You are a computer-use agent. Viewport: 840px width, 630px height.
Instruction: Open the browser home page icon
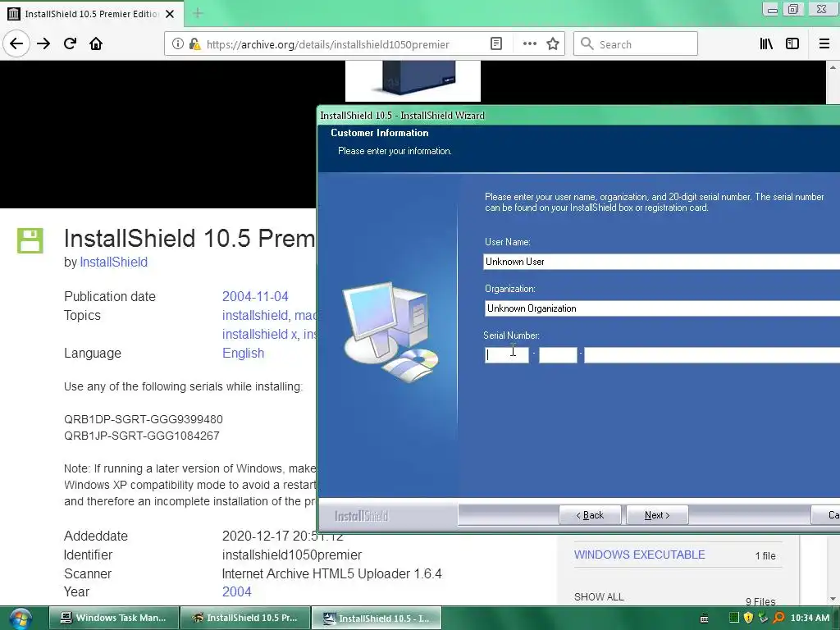(x=96, y=43)
